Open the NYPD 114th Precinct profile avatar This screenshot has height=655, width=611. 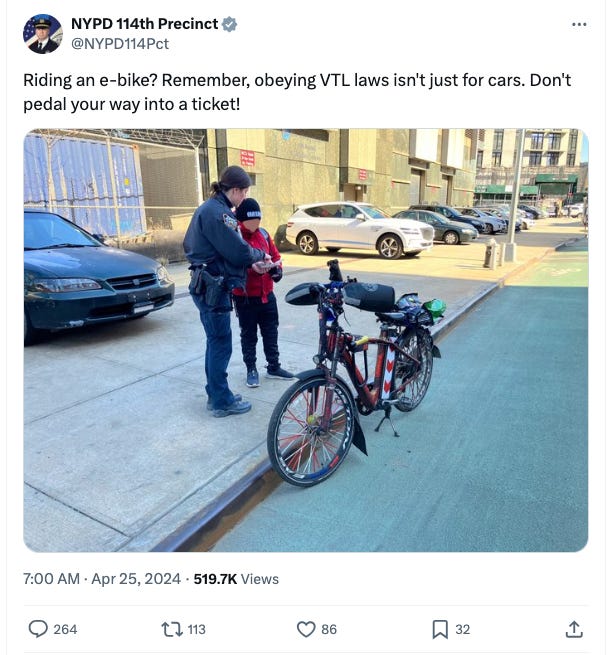tap(43, 34)
